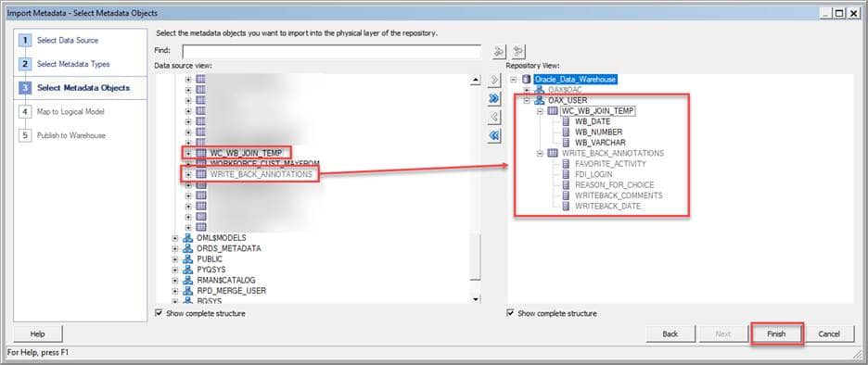868x365 pixels.
Task: Go to step 2 Select Metadata Types
Action: click(x=72, y=64)
